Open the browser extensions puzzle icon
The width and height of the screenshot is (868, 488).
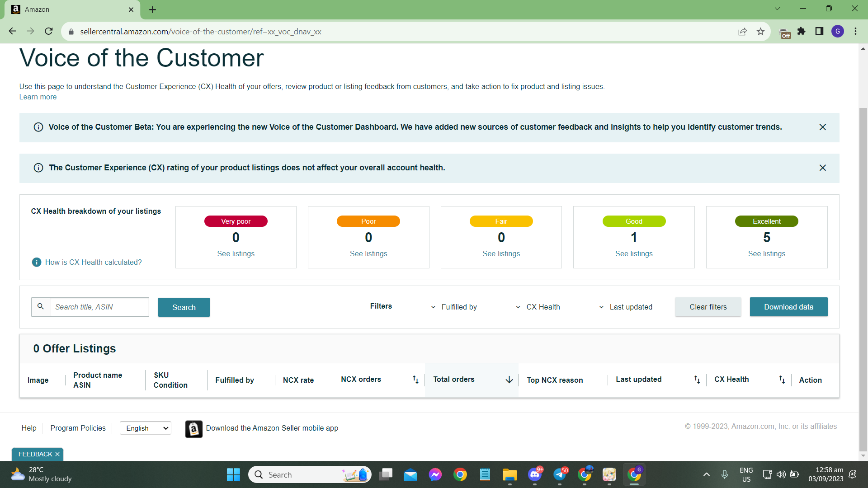pos(802,31)
